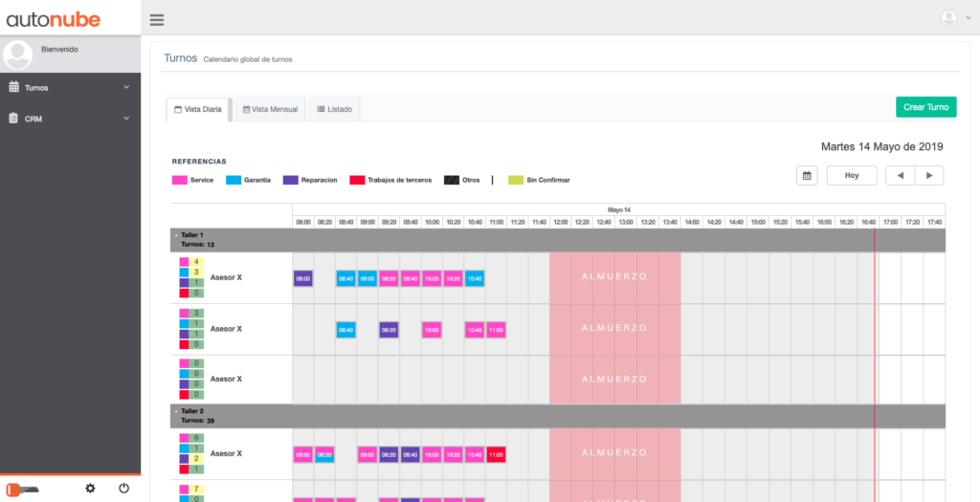Click the 'Bienvenido' greeting text
Viewport: 980px width, 502px height.
pos(59,49)
